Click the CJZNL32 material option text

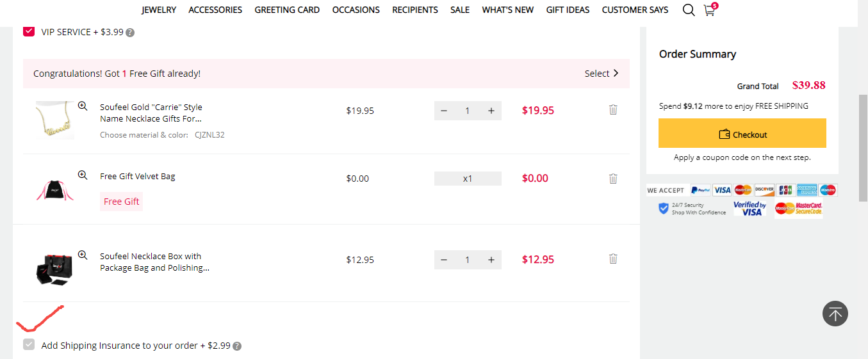pyautogui.click(x=209, y=135)
